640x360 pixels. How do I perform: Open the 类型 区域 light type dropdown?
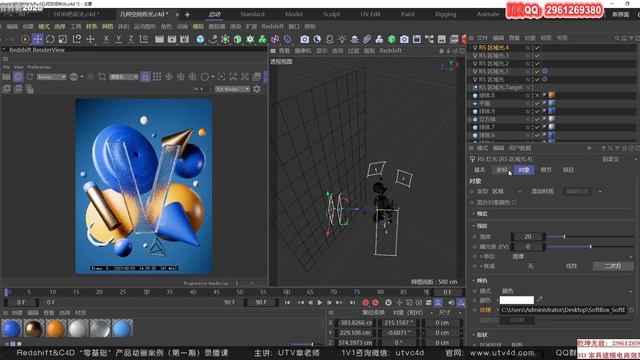(507, 191)
